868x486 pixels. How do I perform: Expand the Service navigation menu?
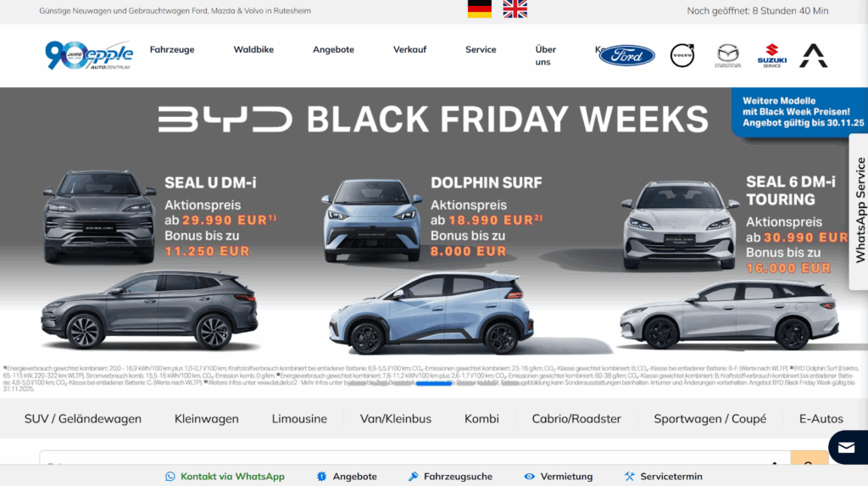tap(481, 49)
